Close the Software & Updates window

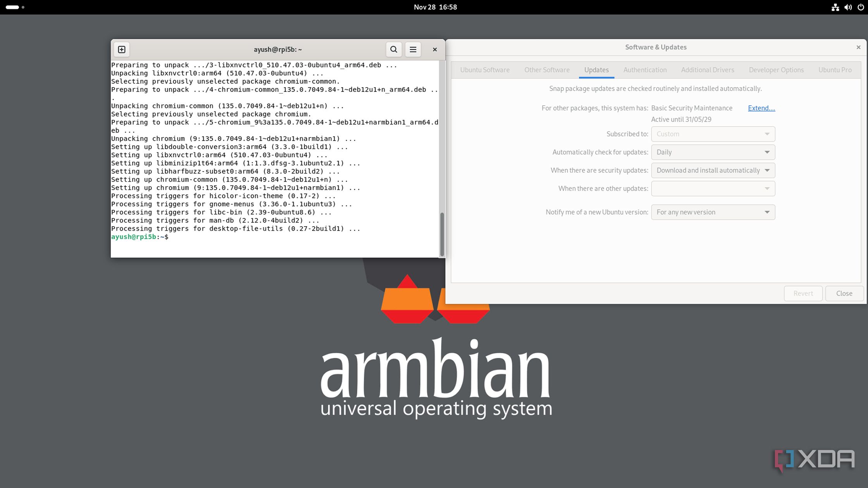point(858,47)
